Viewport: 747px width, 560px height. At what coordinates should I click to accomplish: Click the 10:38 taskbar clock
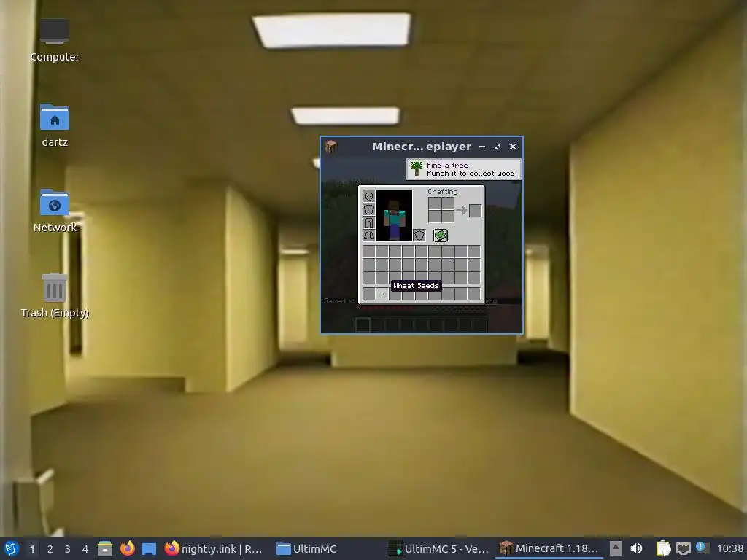pos(729,548)
